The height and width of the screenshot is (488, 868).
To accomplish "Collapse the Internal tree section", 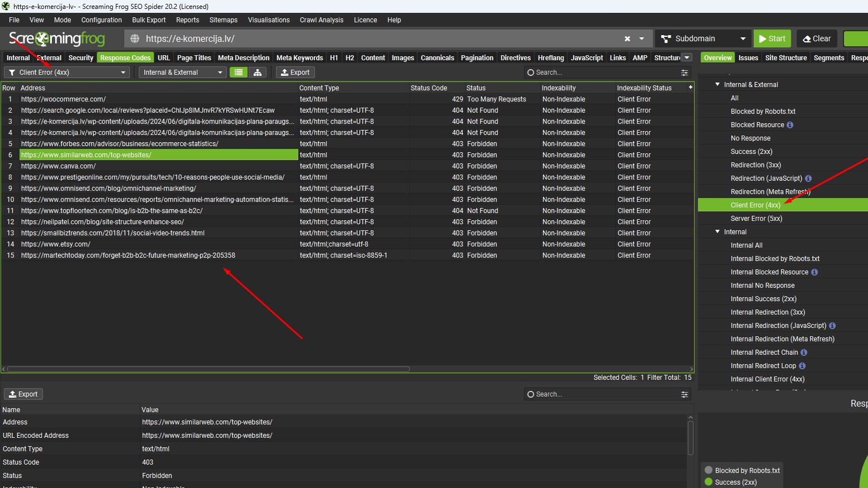I will [x=717, y=232].
